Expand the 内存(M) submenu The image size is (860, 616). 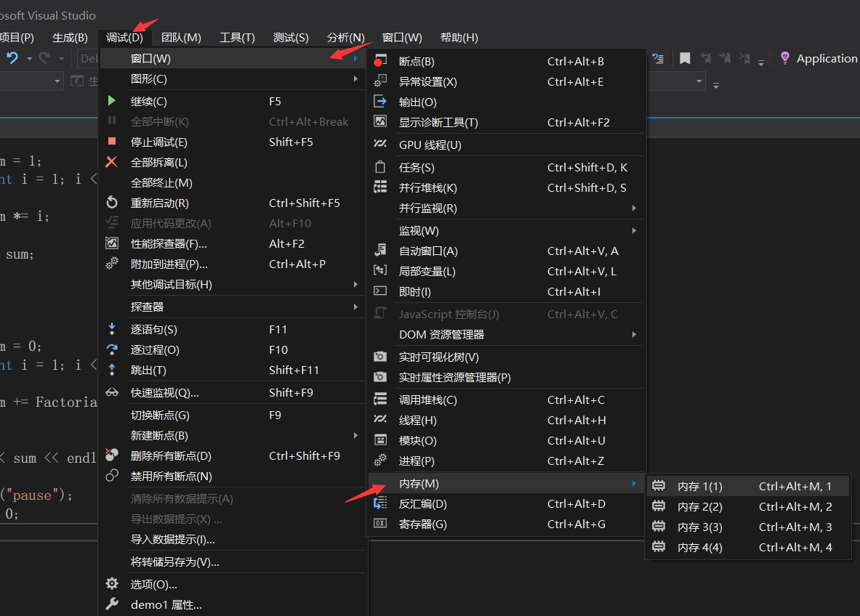(506, 483)
